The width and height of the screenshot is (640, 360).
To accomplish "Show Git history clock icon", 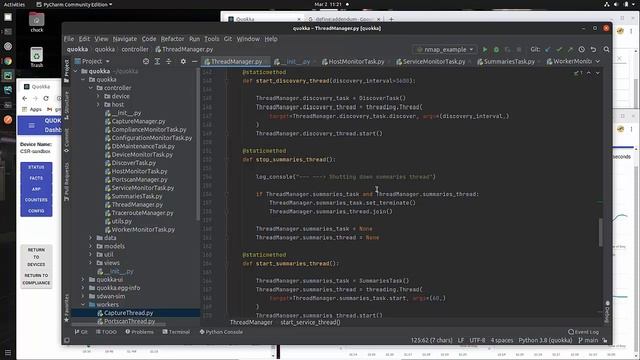I will click(582, 49).
